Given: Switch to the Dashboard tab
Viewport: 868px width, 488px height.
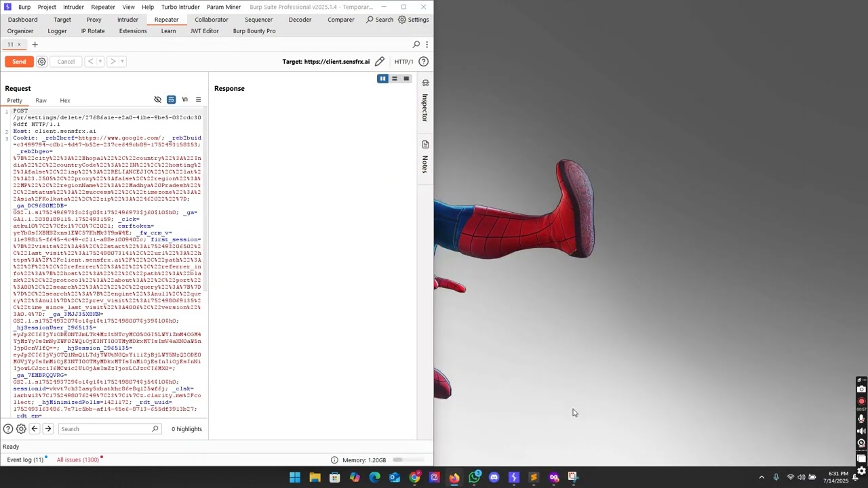Looking at the screenshot, I should tap(23, 20).
